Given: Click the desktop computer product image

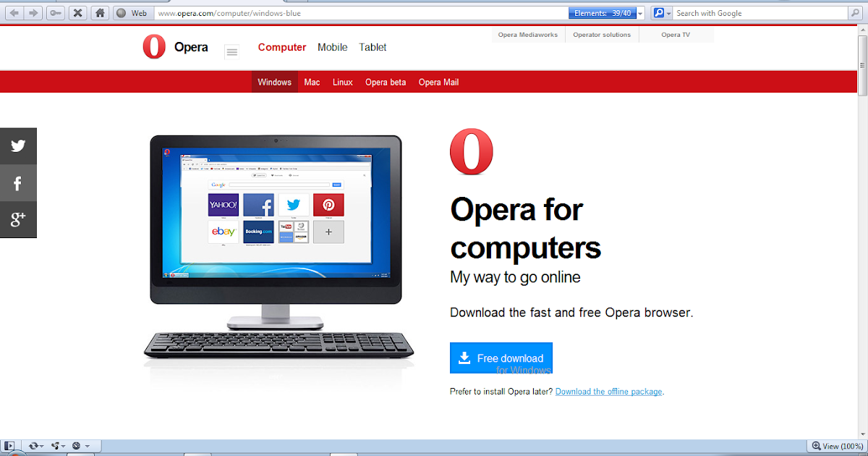Looking at the screenshot, I should tap(278, 248).
